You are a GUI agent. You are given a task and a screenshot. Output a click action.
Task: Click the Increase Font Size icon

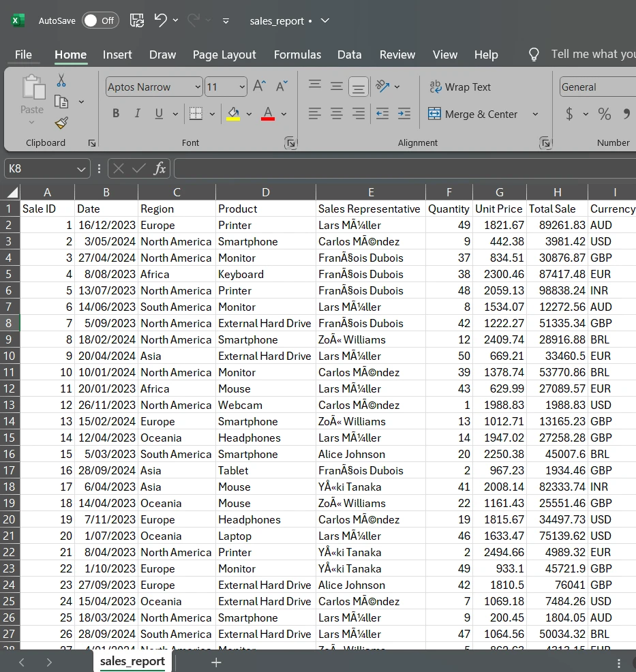(259, 87)
